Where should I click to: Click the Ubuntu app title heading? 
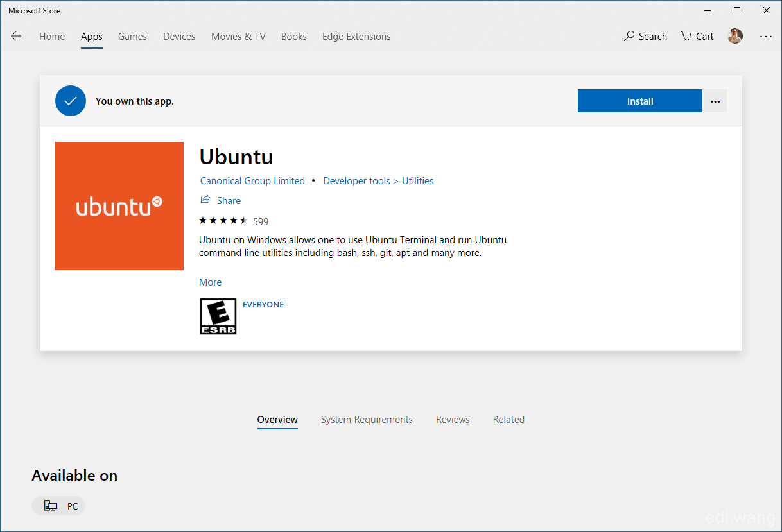point(236,157)
